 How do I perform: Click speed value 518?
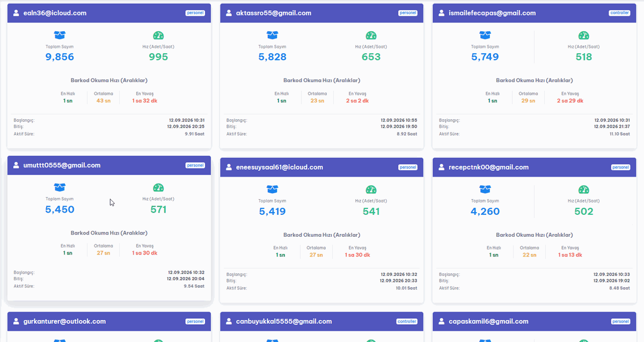584,57
